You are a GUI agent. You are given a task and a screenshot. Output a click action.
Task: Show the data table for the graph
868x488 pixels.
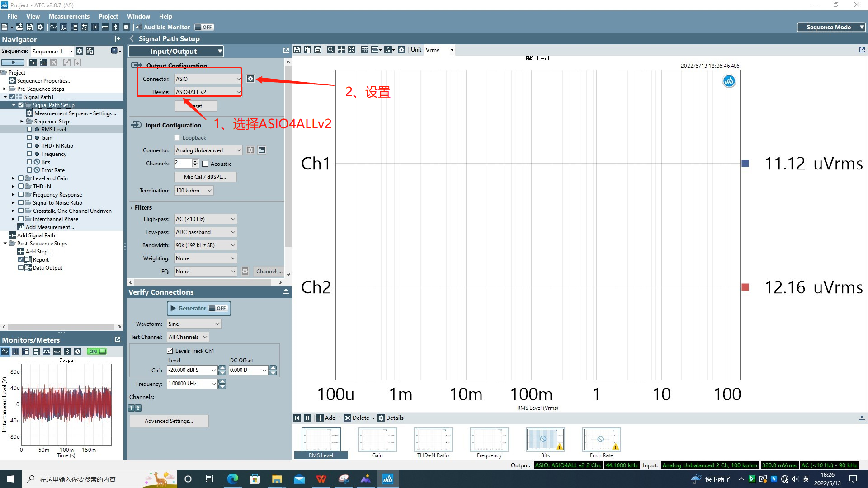click(x=365, y=50)
